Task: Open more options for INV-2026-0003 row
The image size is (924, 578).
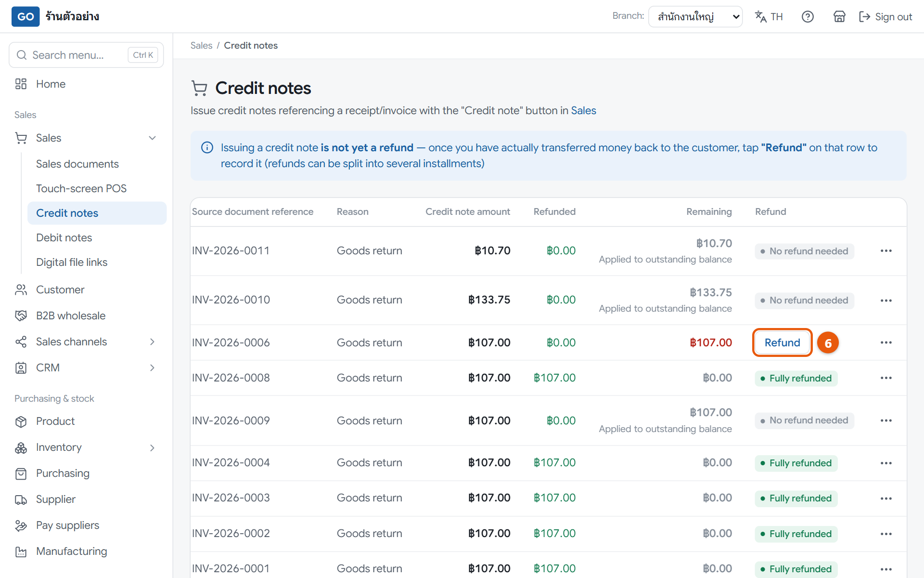Action: point(886,499)
